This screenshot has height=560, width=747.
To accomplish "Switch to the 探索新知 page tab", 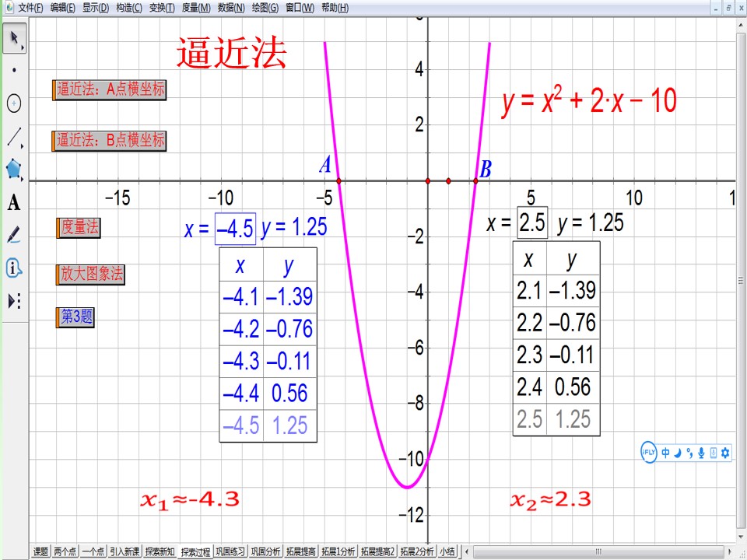I will coord(160,551).
